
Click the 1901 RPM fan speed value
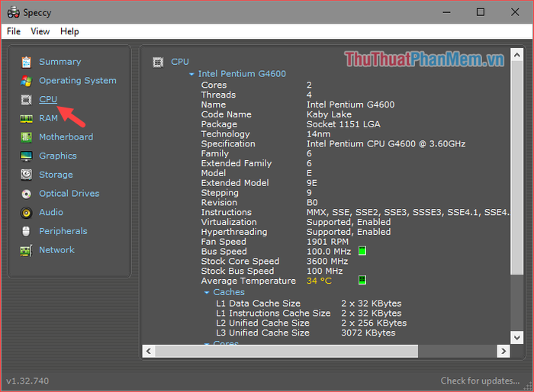coord(327,242)
